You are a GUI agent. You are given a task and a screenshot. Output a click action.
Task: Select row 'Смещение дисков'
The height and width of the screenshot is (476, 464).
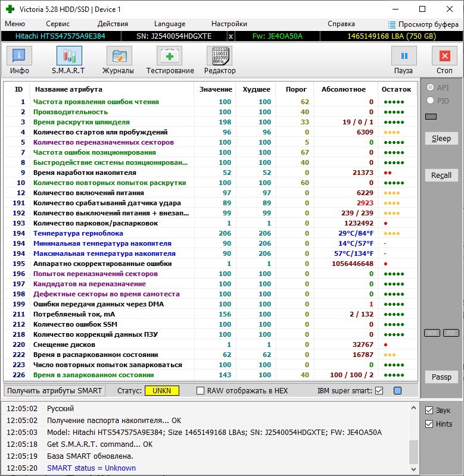click(x=210, y=345)
